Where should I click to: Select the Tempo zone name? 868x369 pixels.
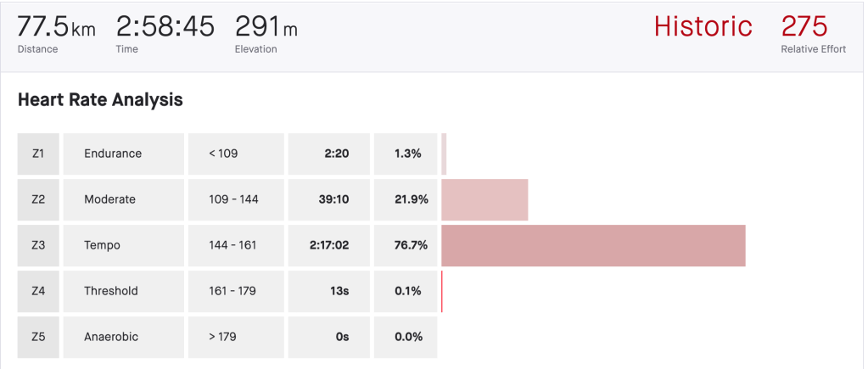pyautogui.click(x=102, y=245)
